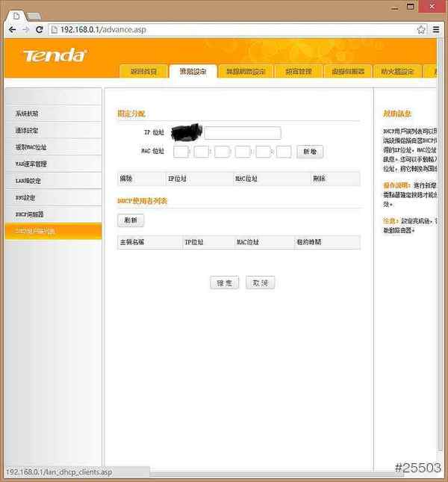Bookmark this page with the star icon

click(421, 30)
